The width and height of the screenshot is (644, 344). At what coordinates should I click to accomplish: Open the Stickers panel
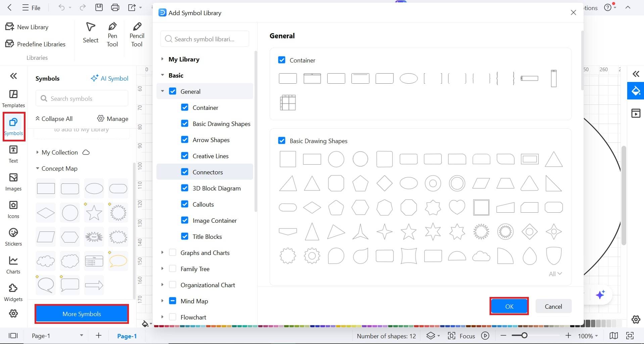(x=13, y=237)
